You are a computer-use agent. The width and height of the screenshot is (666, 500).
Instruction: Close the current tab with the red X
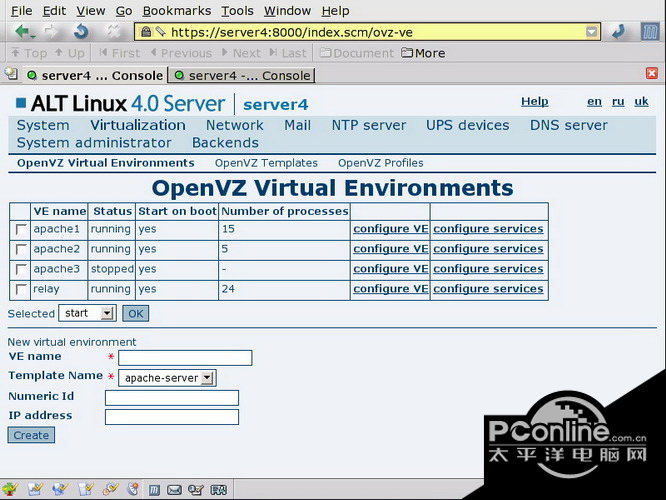[x=652, y=73]
